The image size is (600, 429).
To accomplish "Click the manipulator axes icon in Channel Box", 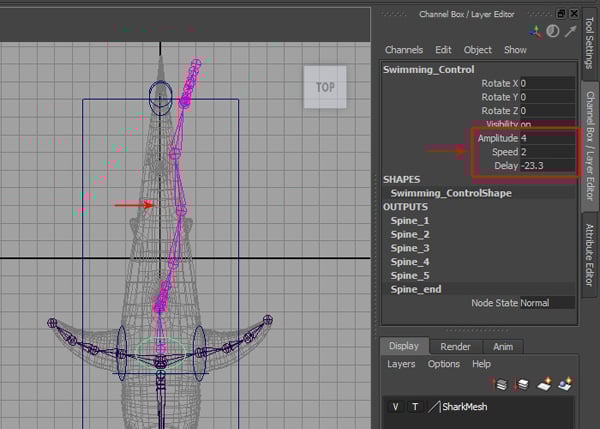I will pyautogui.click(x=538, y=32).
